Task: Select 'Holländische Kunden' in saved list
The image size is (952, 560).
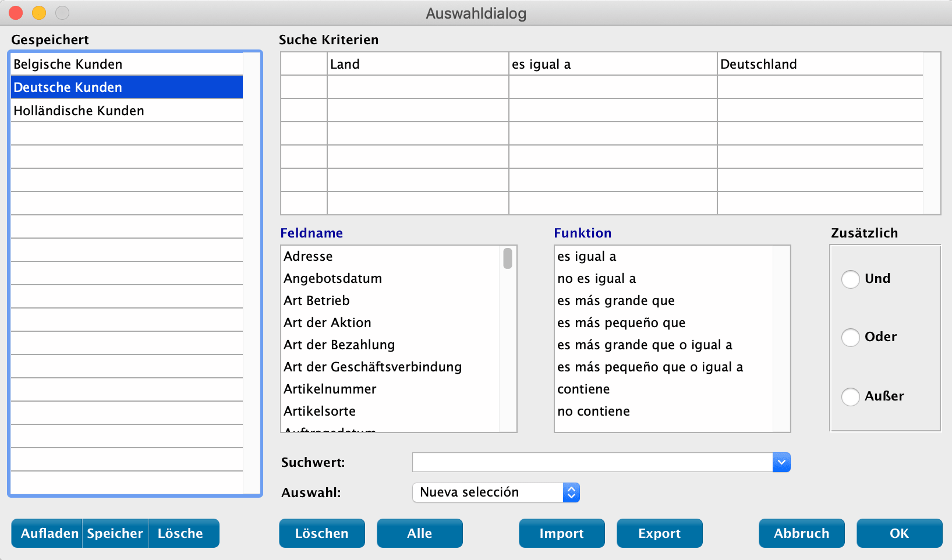Action: click(127, 111)
